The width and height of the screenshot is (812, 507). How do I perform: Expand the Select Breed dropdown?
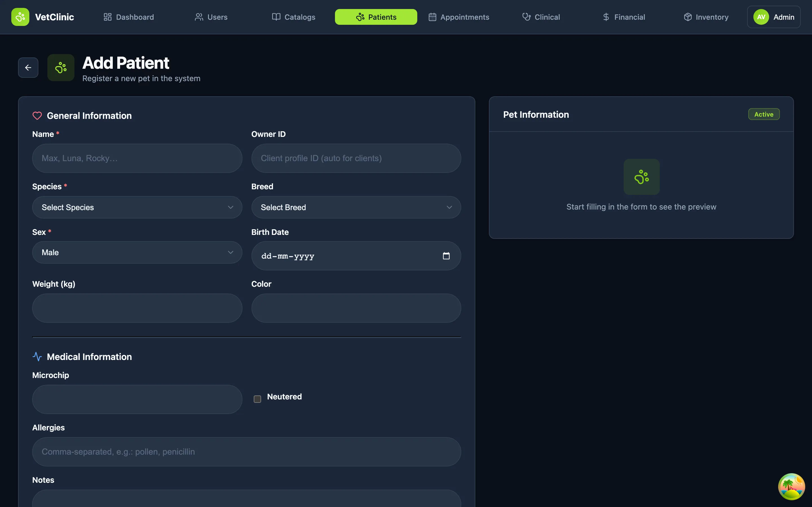356,207
